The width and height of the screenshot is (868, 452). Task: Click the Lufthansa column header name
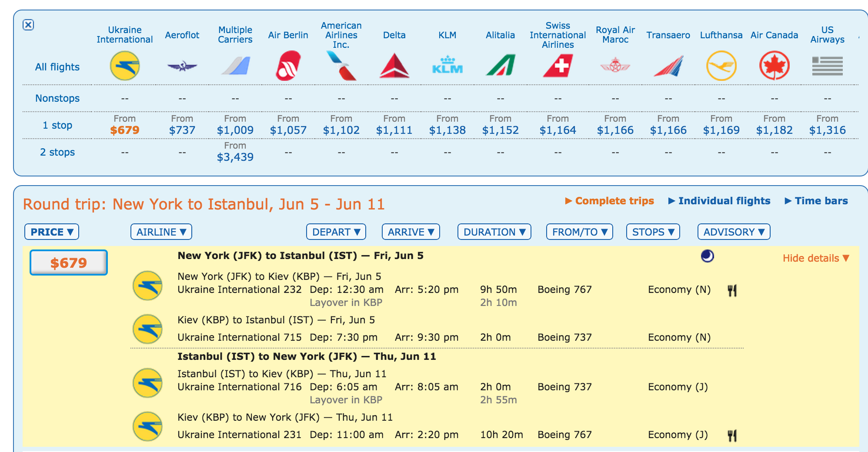(721, 35)
